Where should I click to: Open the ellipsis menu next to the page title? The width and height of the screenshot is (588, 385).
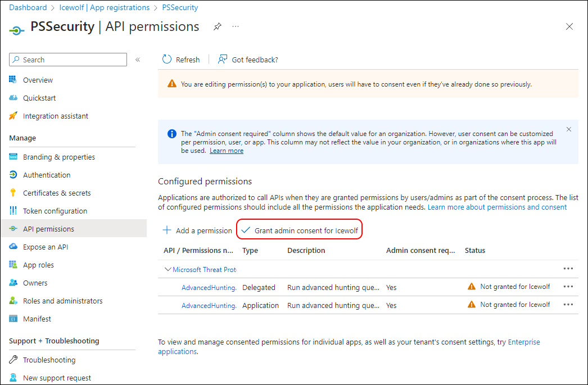236,26
